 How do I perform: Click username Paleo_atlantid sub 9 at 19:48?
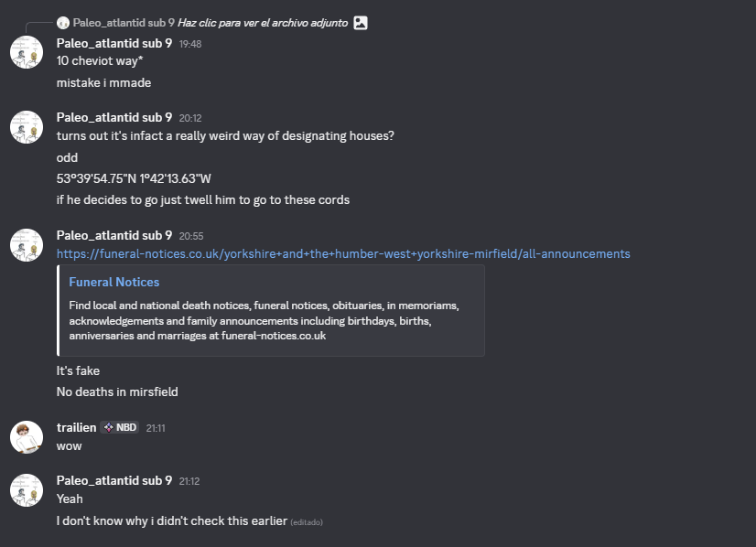114,43
